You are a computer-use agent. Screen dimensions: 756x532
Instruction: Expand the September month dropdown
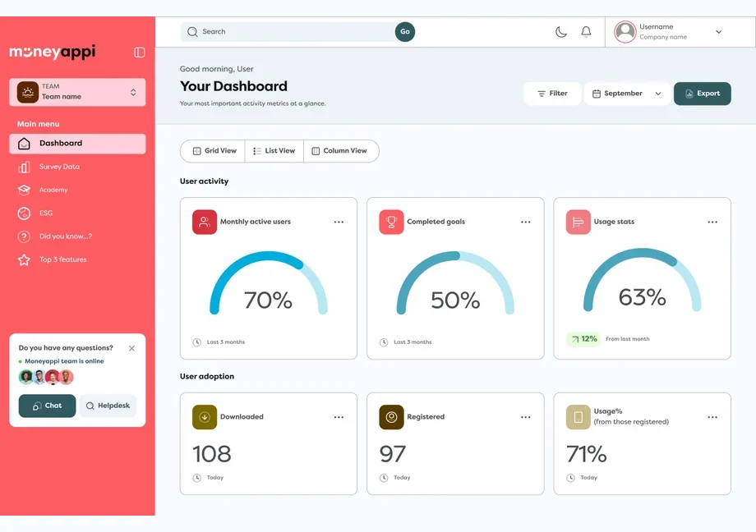pyautogui.click(x=627, y=94)
